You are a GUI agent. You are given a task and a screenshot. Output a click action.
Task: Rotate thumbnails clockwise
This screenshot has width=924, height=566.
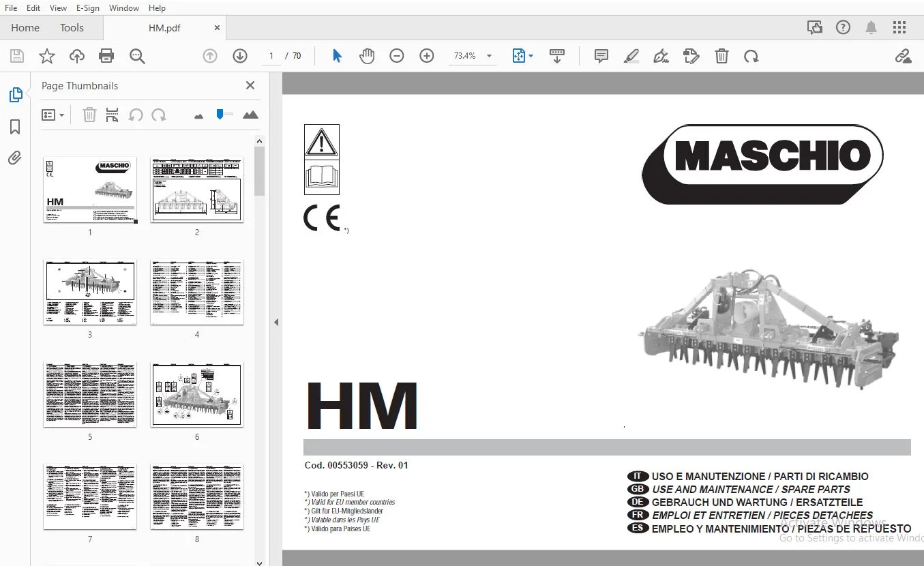(159, 115)
